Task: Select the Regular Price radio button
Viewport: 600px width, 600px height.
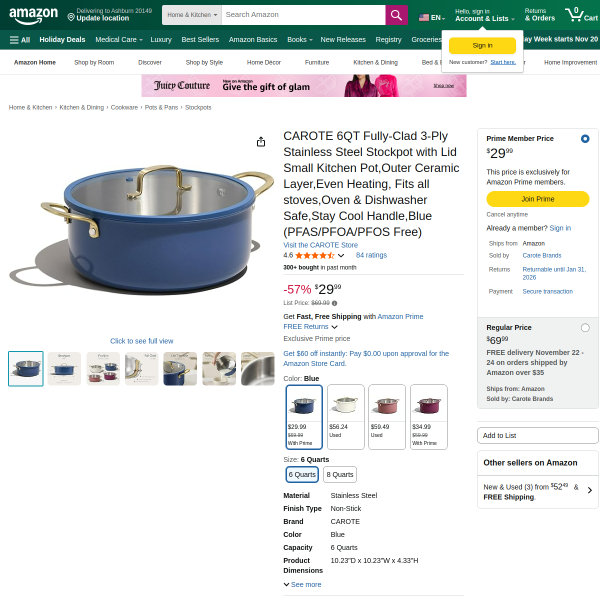Action: [585, 328]
